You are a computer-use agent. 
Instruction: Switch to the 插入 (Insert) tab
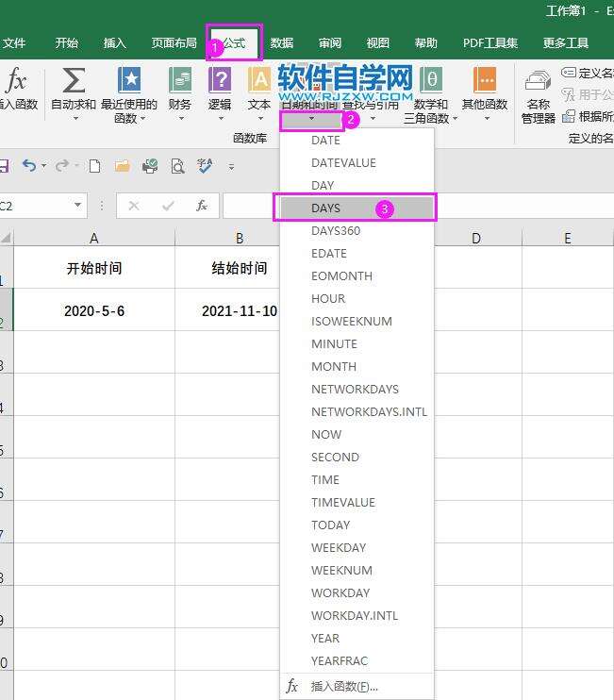pos(115,42)
